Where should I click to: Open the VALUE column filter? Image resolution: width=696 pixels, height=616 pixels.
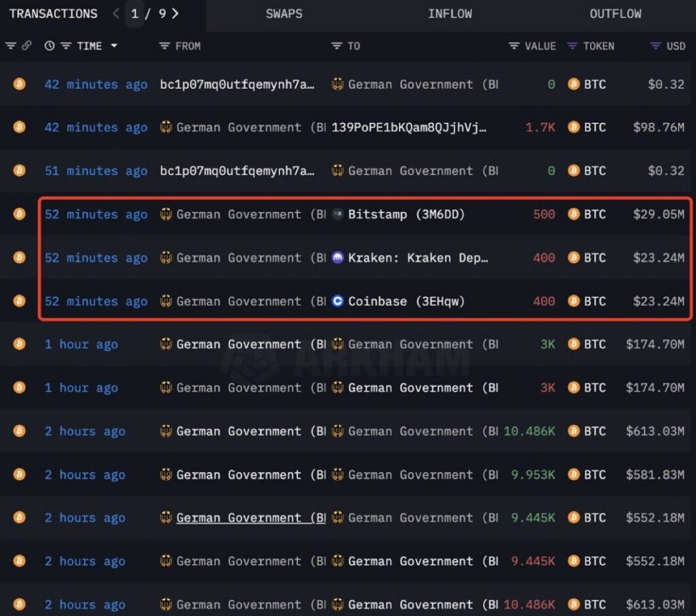coord(514,46)
